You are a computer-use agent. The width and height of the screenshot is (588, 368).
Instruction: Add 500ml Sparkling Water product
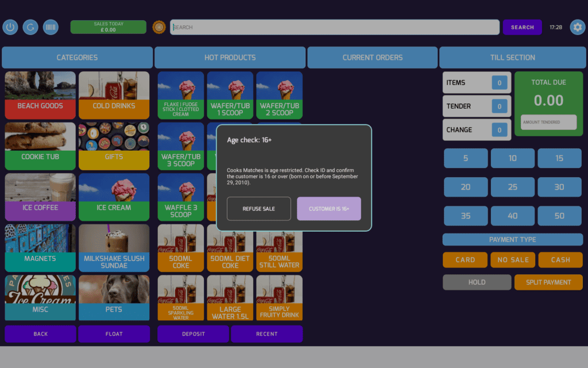(181, 298)
